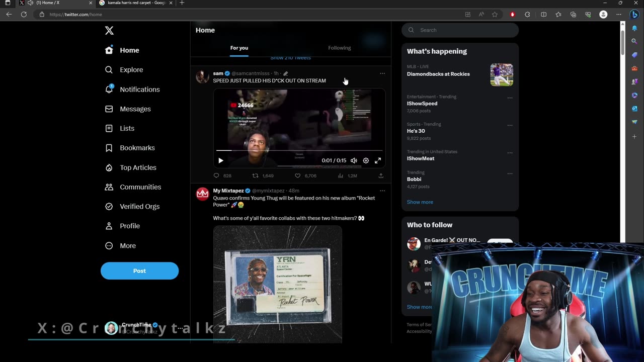This screenshot has height=362, width=644.
Task: Open Messages in sidebar
Action: pos(128,109)
